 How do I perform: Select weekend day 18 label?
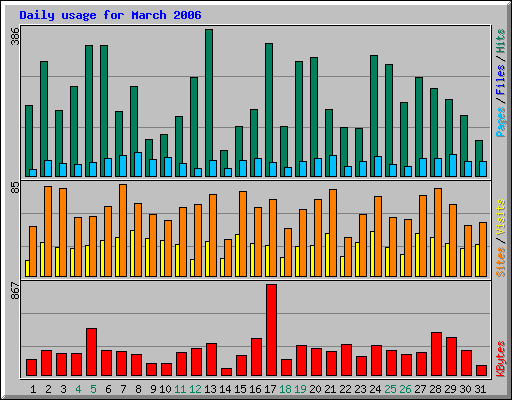285,389
